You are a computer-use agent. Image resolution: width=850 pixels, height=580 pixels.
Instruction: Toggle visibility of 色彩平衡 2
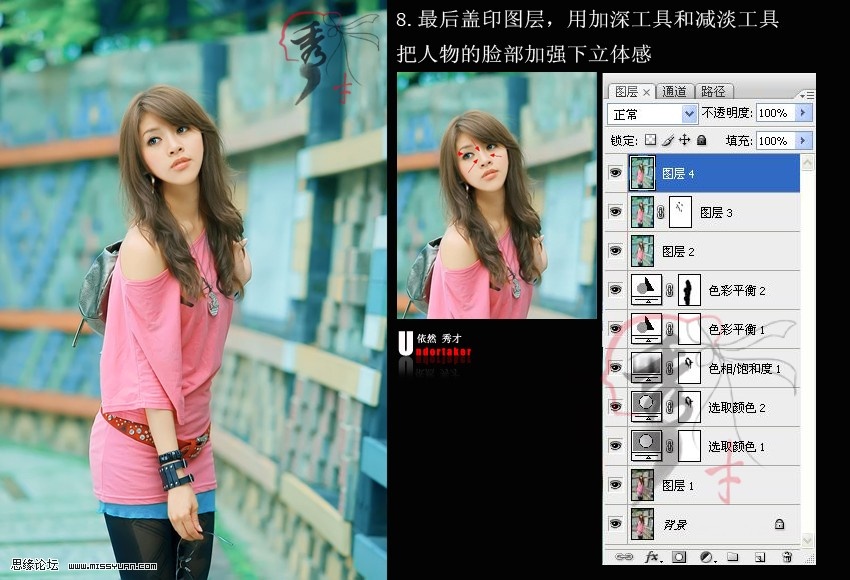click(x=615, y=289)
